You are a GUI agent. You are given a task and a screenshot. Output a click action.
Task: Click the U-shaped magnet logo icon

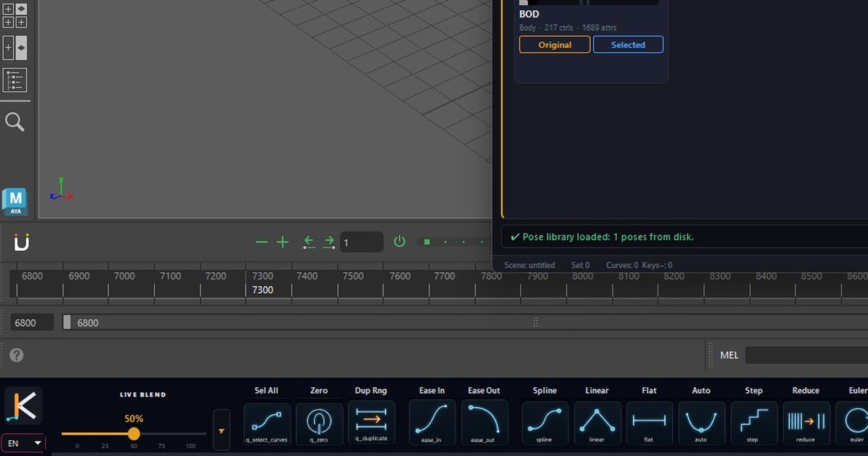22,242
